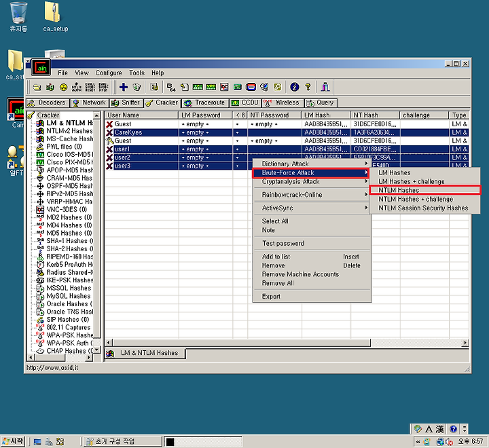The width and height of the screenshot is (489, 448).
Task: Choose LM Hashes + challenge option
Action: [x=425, y=181]
